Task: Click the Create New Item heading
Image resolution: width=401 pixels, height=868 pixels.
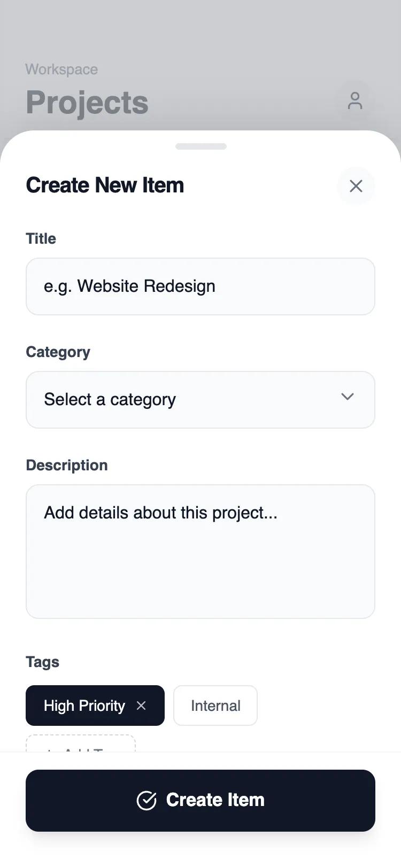Action: [105, 185]
